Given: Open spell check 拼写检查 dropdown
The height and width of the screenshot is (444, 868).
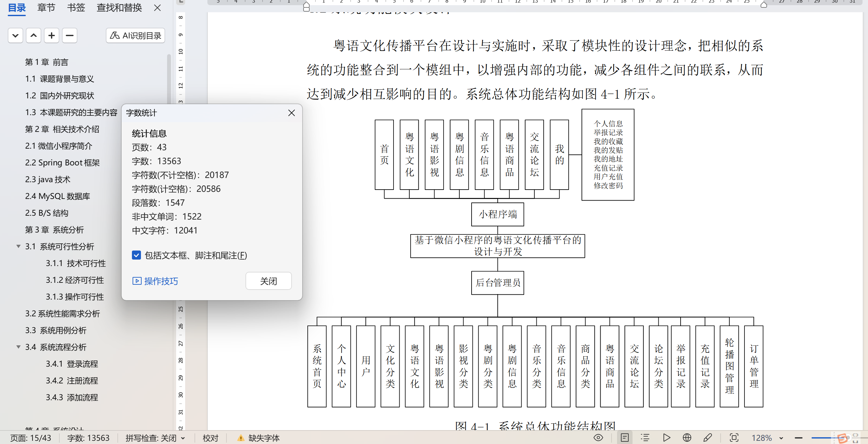Looking at the screenshot, I should [x=183, y=438].
